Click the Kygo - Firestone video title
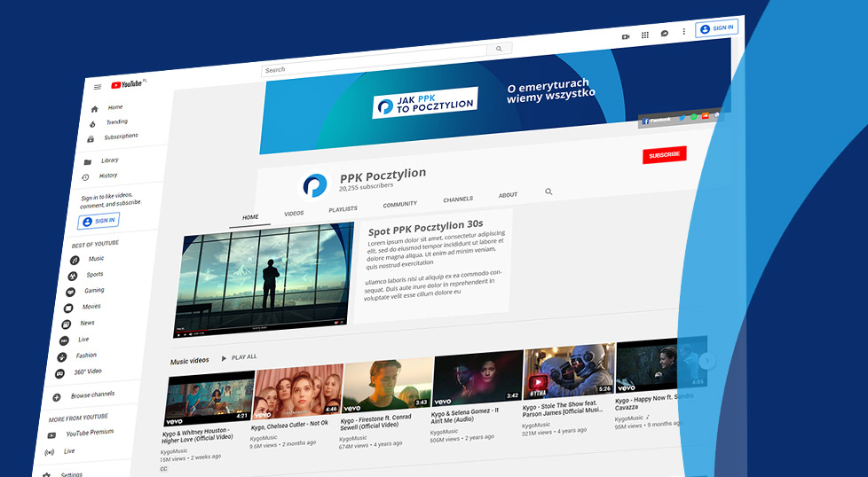Viewport: 868px width, 477px height. pos(376,422)
